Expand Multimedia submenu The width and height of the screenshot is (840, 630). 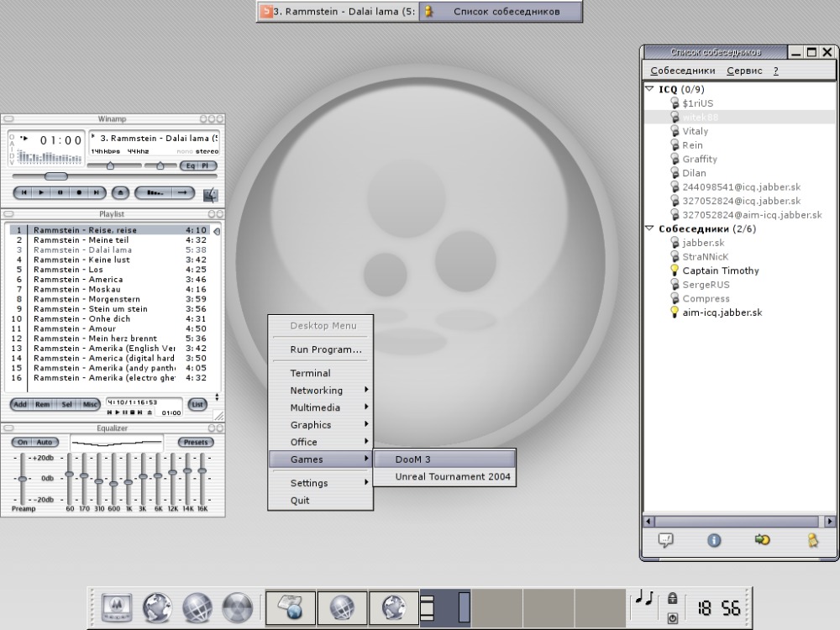320,407
